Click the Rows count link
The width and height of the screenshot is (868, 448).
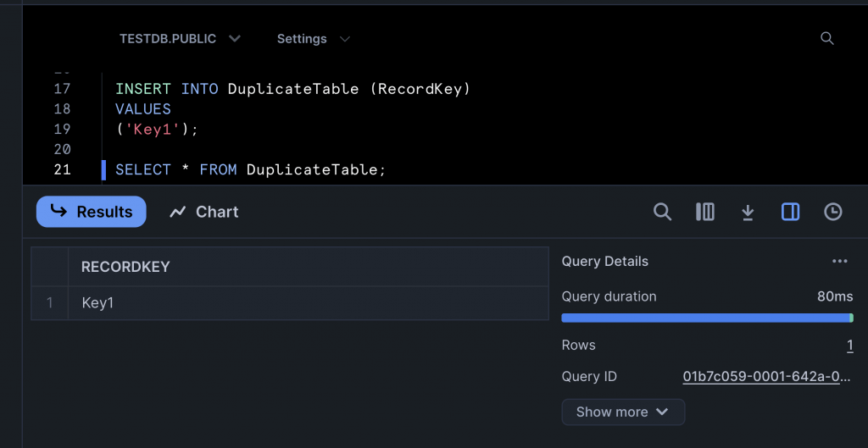849,345
